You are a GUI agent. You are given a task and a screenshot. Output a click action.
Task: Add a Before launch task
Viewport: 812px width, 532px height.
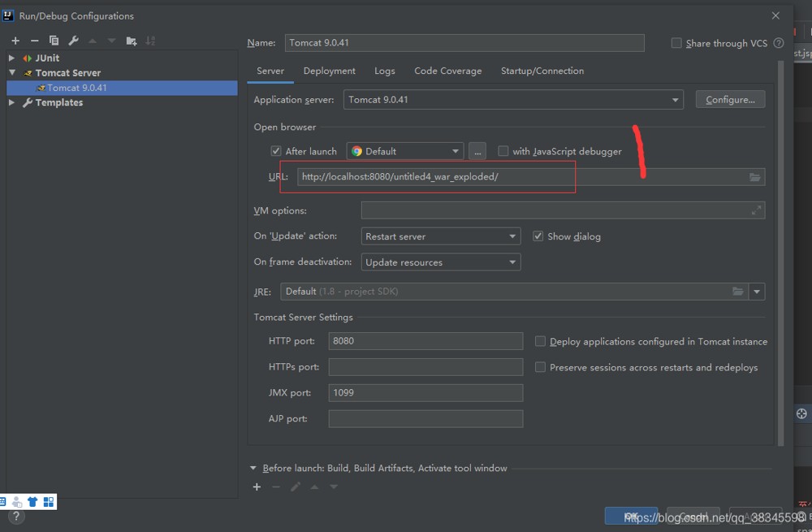click(257, 487)
